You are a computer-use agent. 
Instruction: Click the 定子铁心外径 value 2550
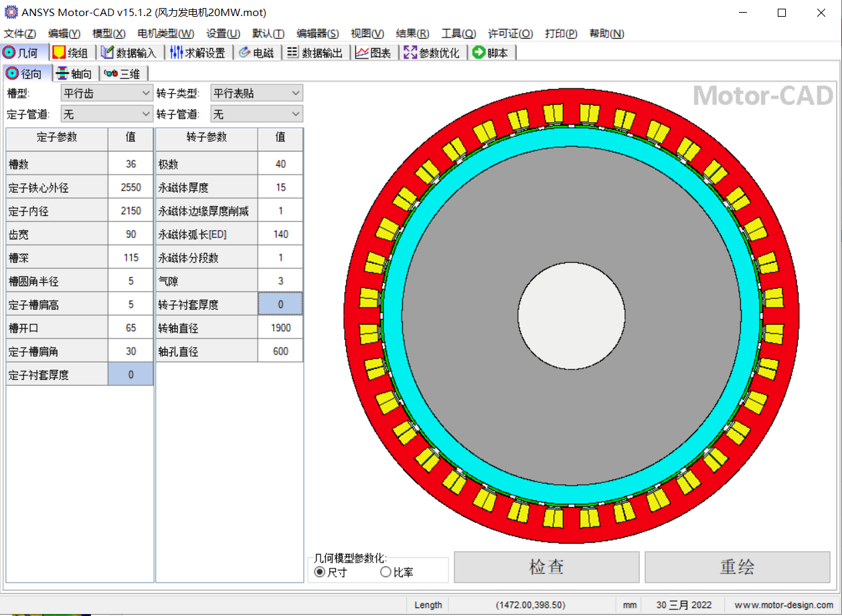(131, 187)
